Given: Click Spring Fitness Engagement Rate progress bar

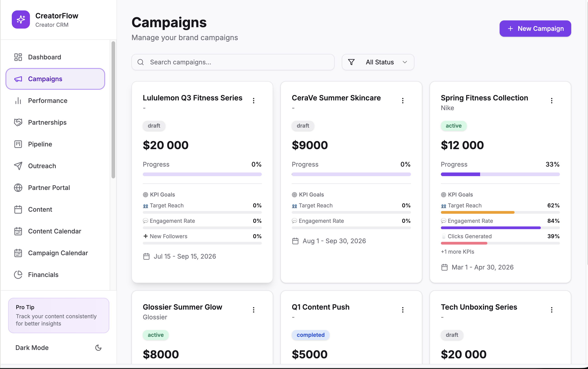Looking at the screenshot, I should click(500, 228).
